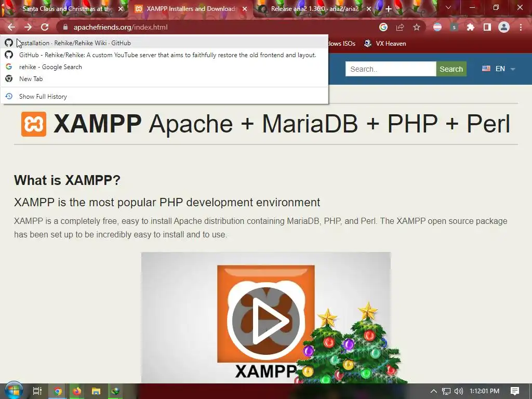Select rehike Google Search history entry

pyautogui.click(x=164, y=67)
